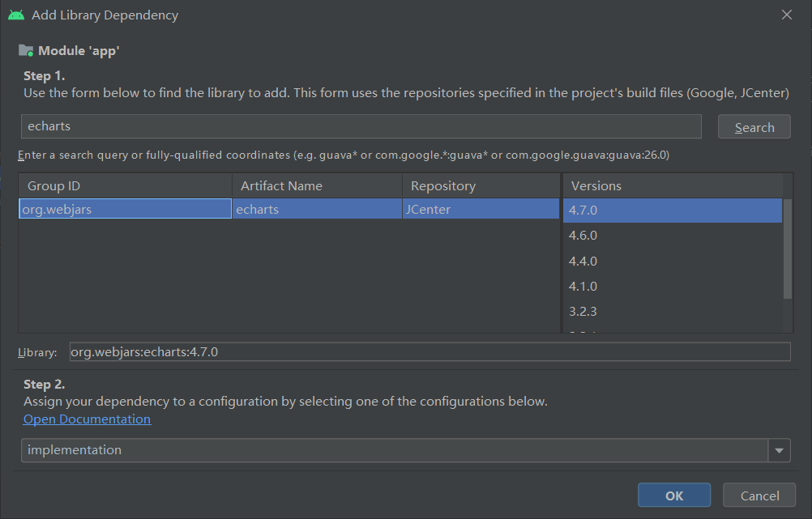Click the Module 'app' folder icon
Image resolution: width=812 pixels, height=519 pixels.
click(26, 51)
